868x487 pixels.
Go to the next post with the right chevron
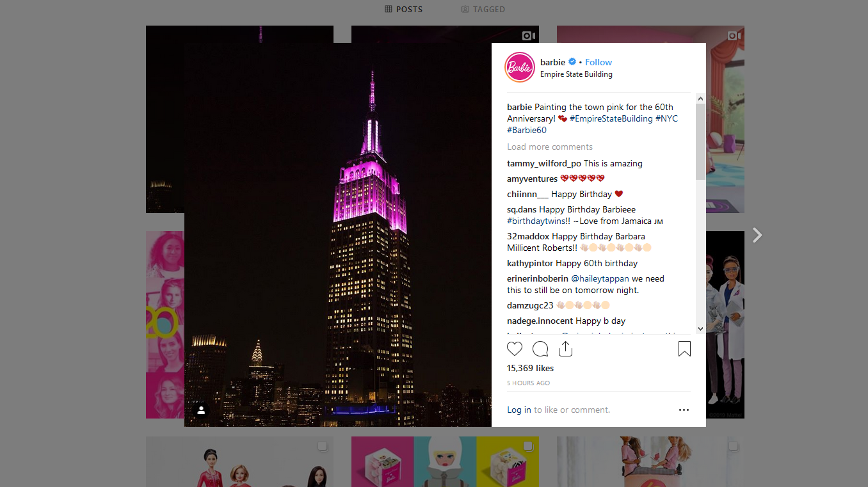(757, 235)
